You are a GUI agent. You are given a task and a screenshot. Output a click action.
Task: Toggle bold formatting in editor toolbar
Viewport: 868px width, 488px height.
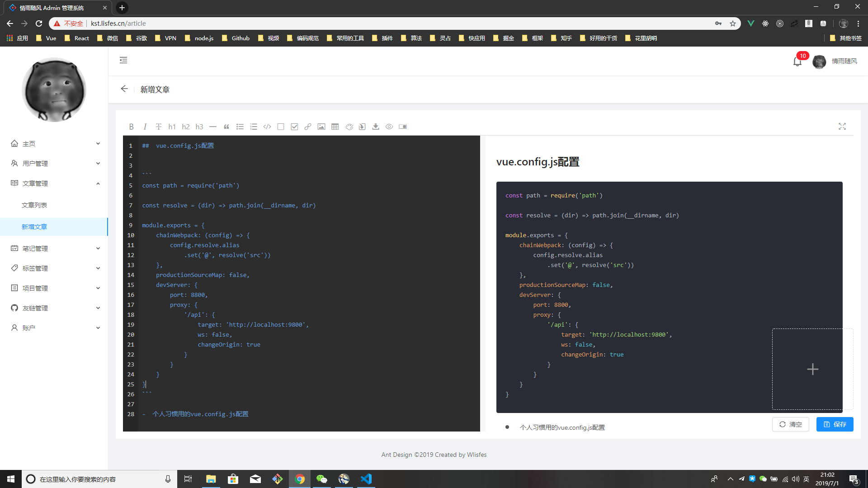131,127
